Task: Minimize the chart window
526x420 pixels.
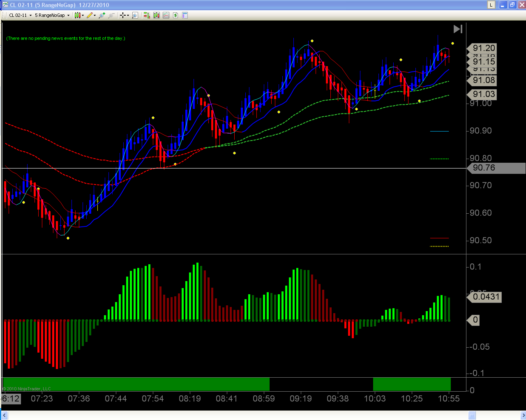Action: 503,5
